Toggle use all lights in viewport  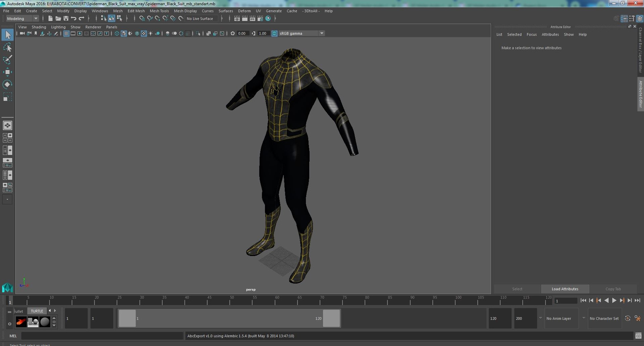(151, 34)
